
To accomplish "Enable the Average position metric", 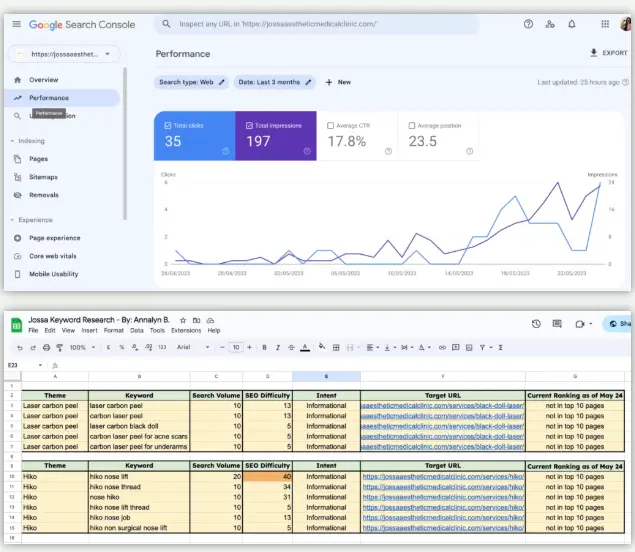I will (413, 125).
